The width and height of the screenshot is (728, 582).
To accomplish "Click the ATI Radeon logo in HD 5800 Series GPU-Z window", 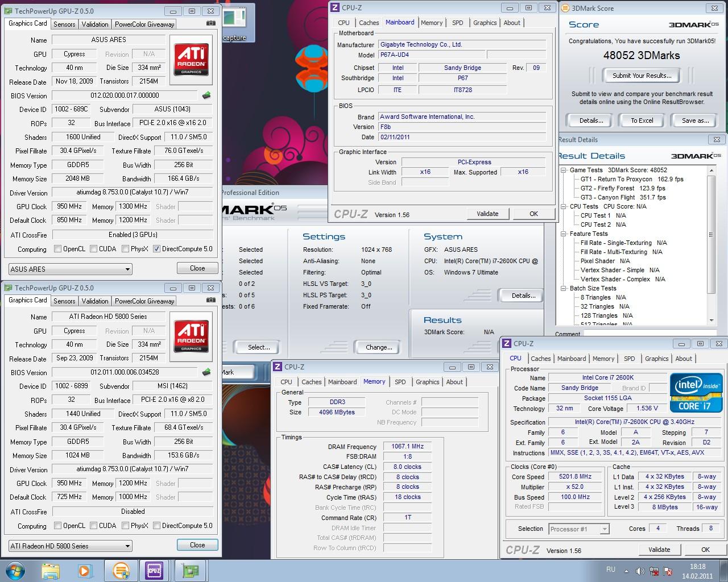I will (192, 338).
